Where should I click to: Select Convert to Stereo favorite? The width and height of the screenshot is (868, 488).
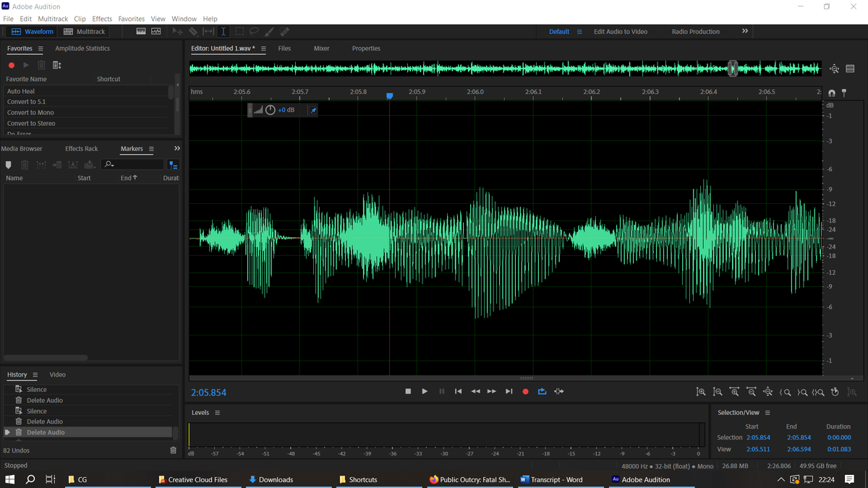(x=87, y=124)
